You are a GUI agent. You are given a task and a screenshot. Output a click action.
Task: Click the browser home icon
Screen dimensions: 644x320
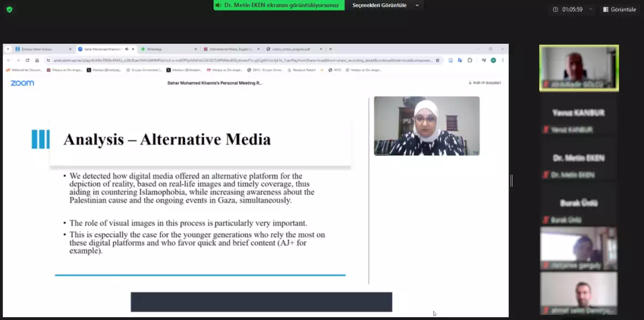pos(37,60)
